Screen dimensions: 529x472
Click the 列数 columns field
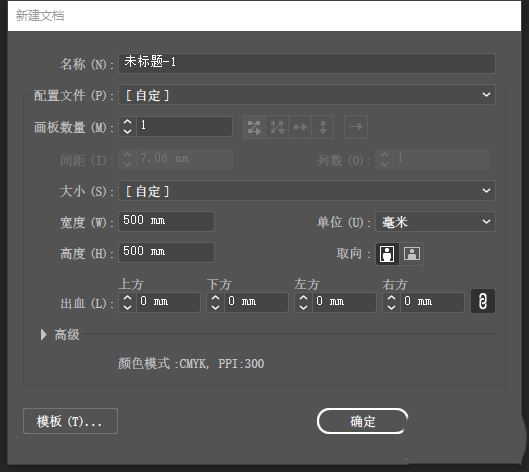point(441,159)
